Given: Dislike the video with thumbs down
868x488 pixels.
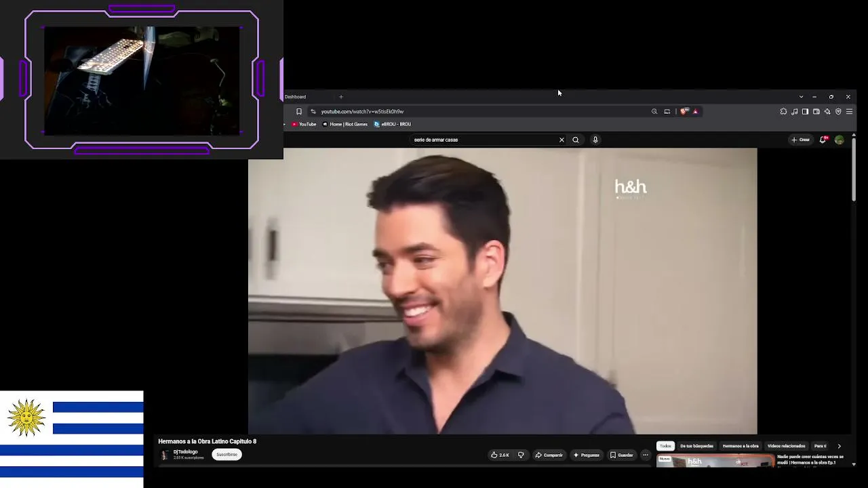Looking at the screenshot, I should pyautogui.click(x=521, y=455).
